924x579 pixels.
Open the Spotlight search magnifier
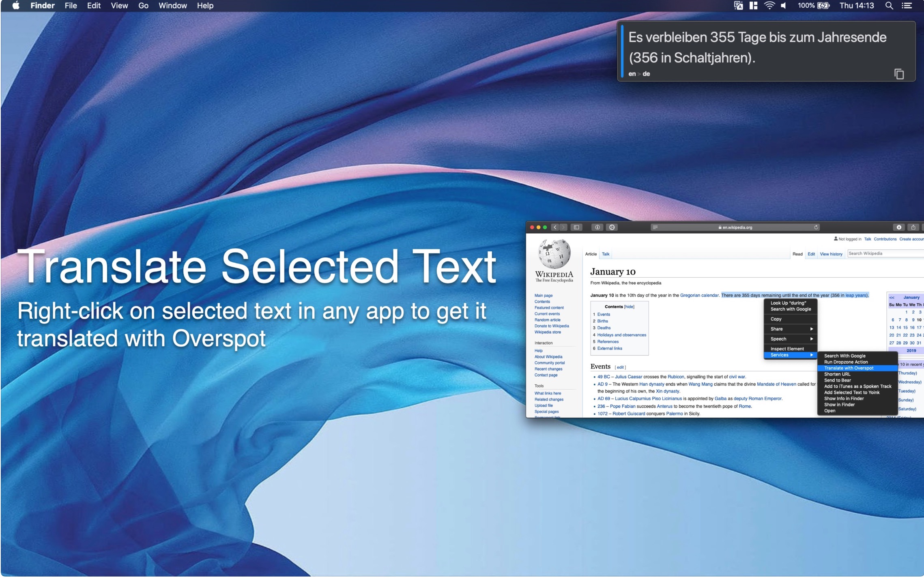(x=889, y=6)
